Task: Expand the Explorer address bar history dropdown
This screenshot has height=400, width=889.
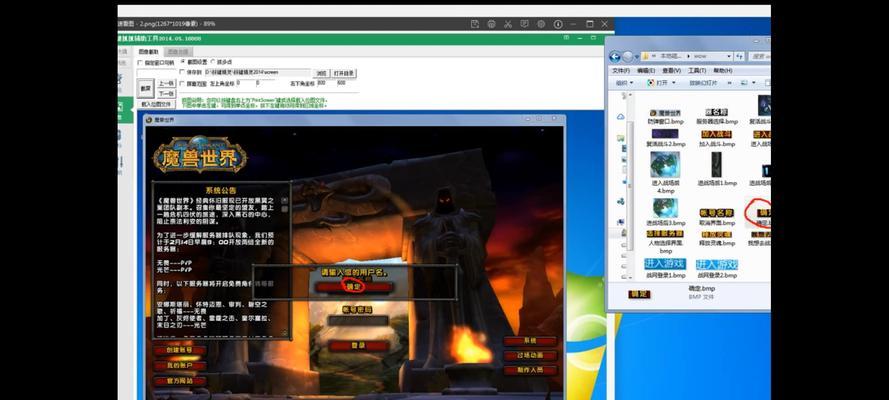Action: point(728,57)
